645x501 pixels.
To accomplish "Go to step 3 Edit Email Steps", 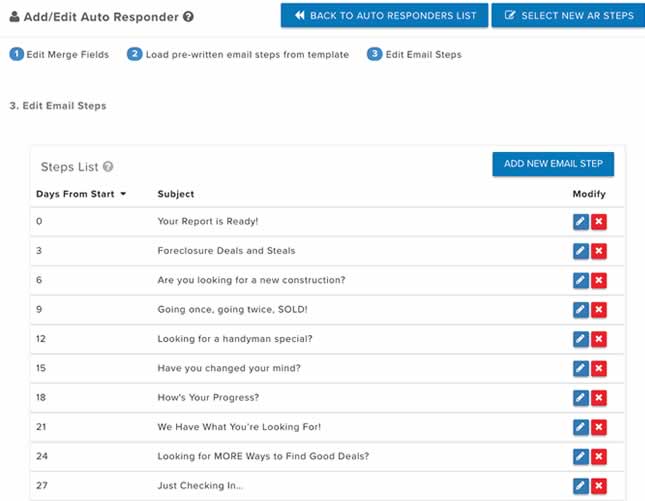I will (x=414, y=54).
